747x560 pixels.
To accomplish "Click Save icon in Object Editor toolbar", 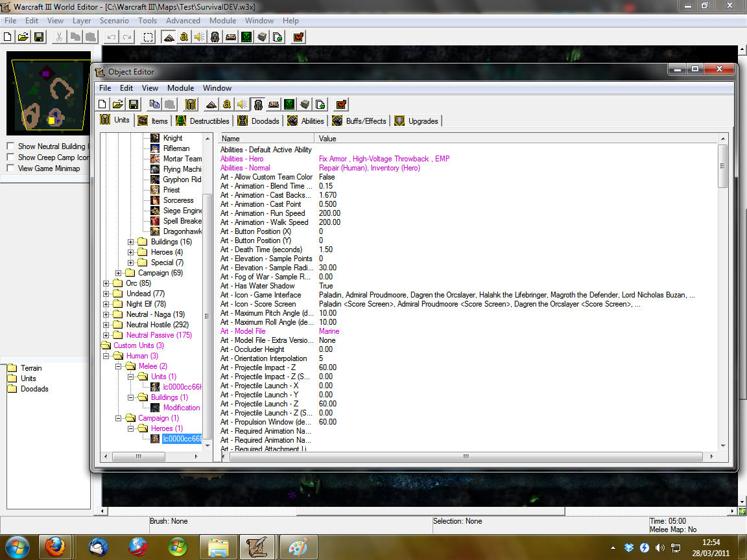I will pos(134,104).
